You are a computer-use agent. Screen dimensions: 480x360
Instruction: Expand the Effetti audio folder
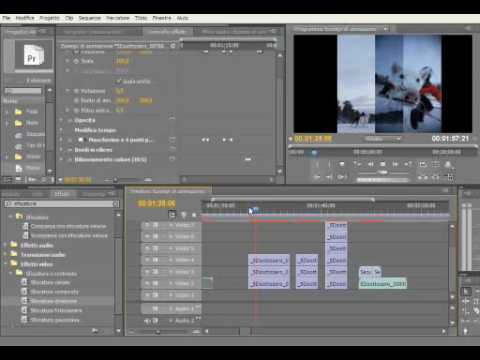tap(6, 245)
